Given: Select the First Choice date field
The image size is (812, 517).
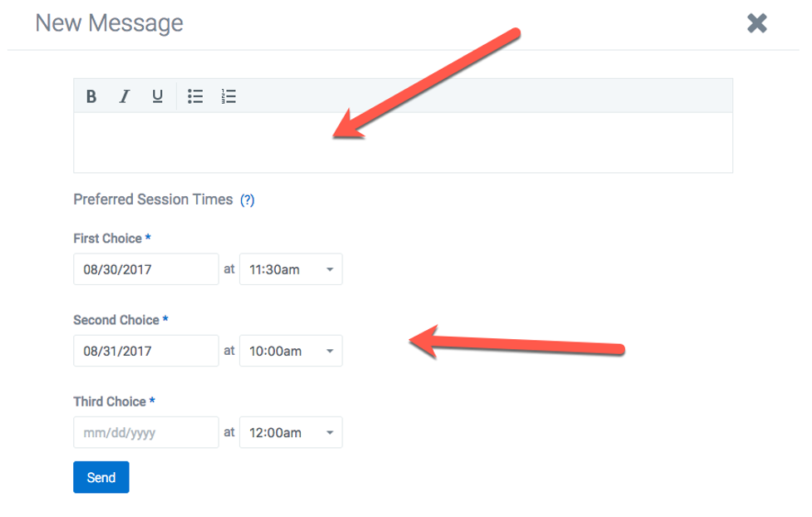Looking at the screenshot, I should (146, 268).
